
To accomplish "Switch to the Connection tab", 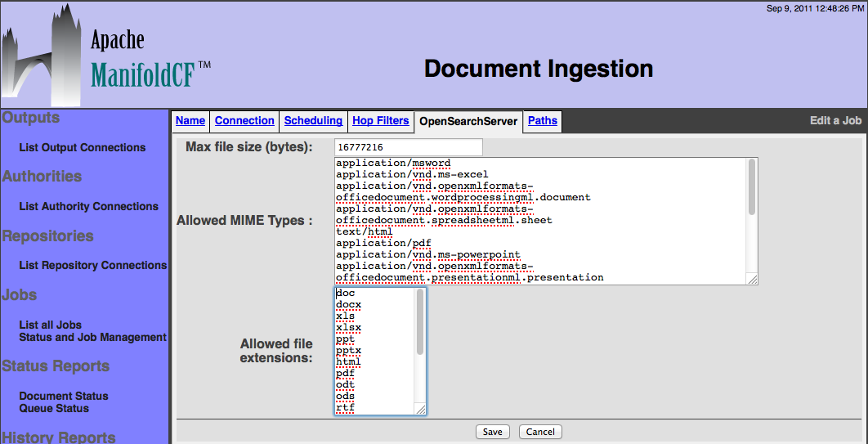I will point(244,121).
